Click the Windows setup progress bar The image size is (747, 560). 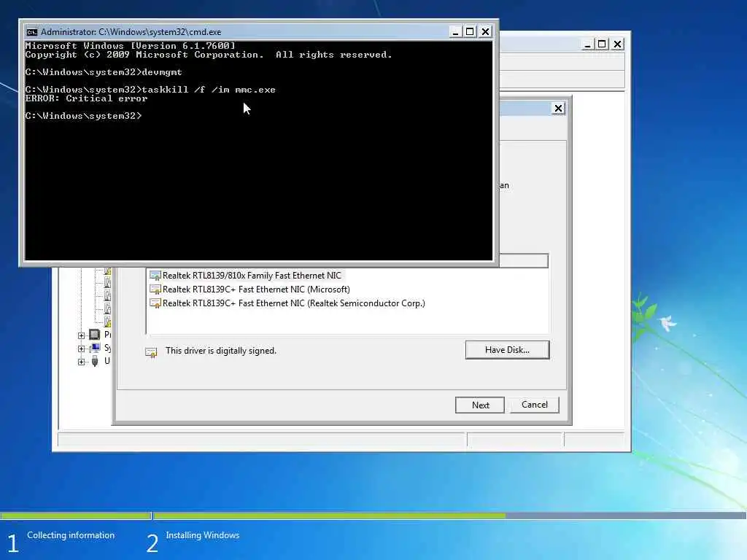pos(373,516)
